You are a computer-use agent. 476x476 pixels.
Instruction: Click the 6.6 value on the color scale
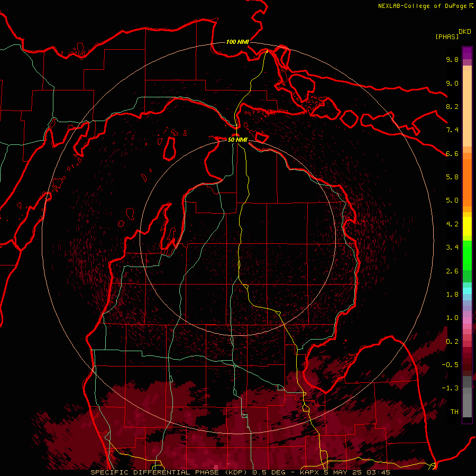pyautogui.click(x=452, y=153)
